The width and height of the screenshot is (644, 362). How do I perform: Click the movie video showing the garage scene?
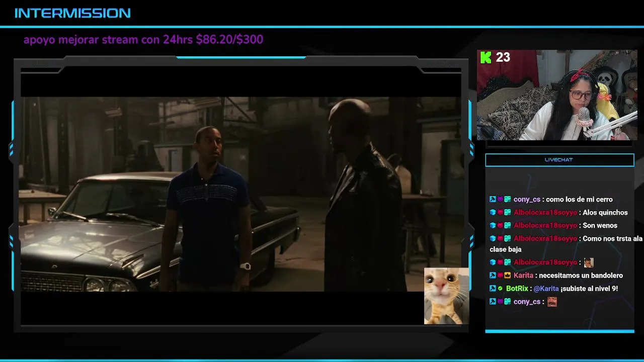(x=240, y=194)
